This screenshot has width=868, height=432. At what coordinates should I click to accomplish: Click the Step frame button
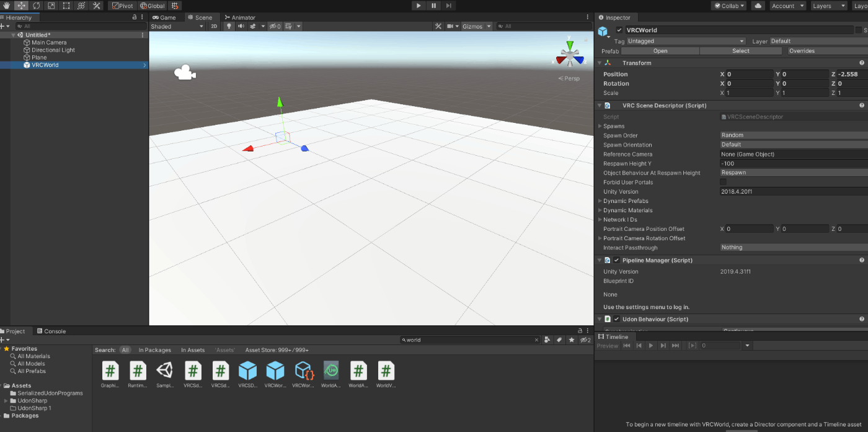pyautogui.click(x=448, y=6)
